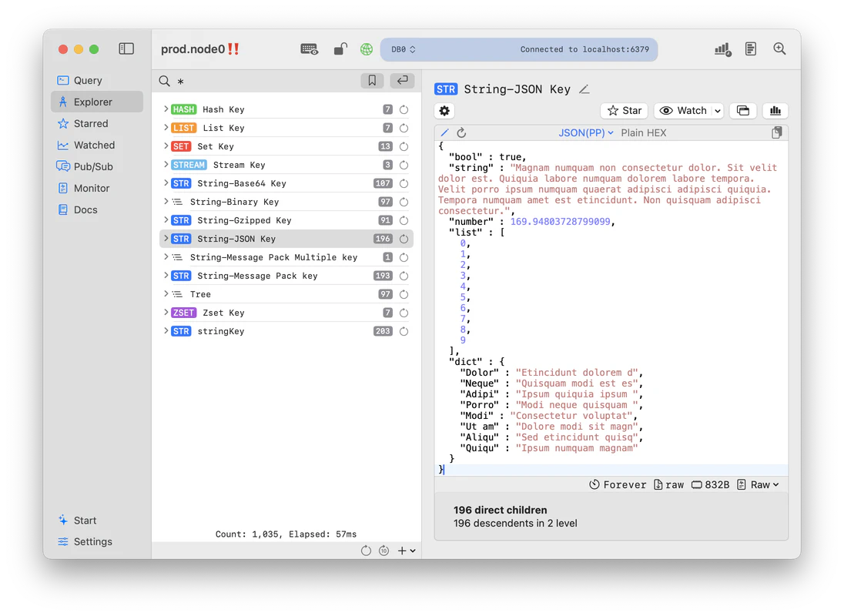The width and height of the screenshot is (844, 616).
Task: Click the lock icon in the top toolbar
Action: (x=340, y=49)
